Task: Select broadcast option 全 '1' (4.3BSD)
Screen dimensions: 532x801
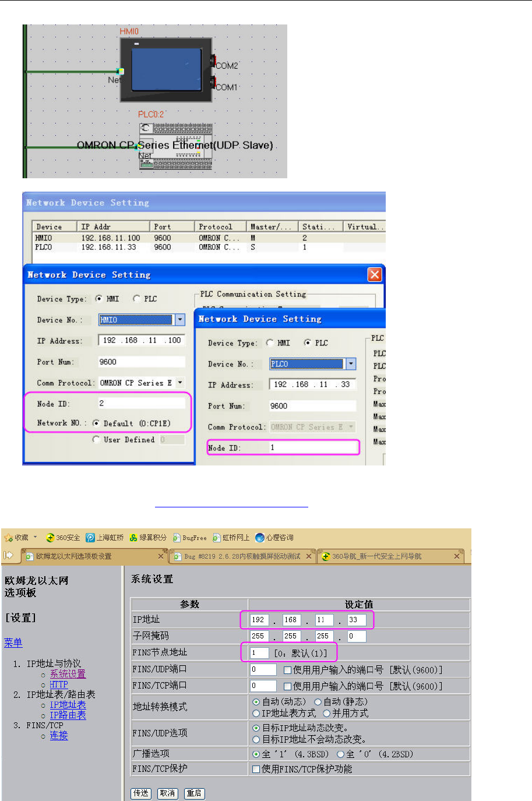Action: click(256, 754)
